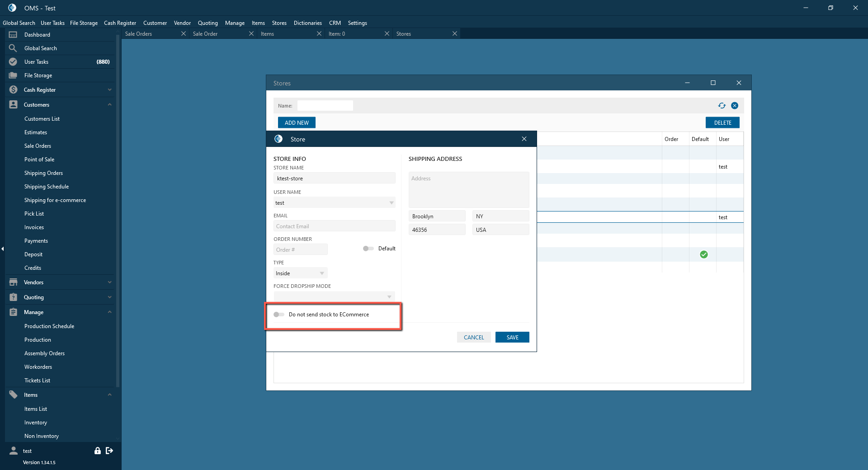Open the CRM menu
This screenshot has width=868, height=470.
click(x=335, y=23)
